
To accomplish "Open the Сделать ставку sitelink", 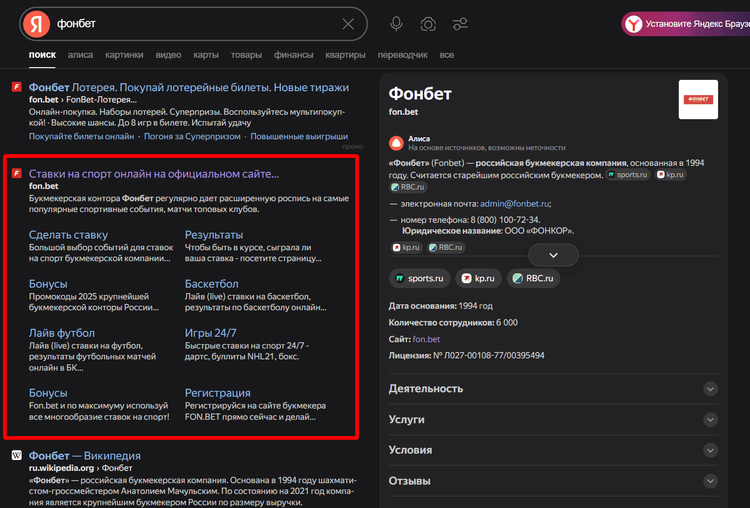I will tap(68, 235).
